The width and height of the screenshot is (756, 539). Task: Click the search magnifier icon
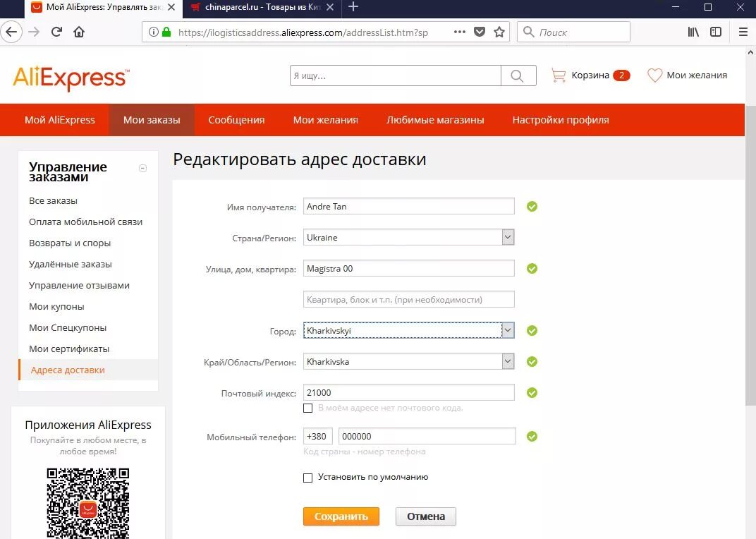tap(518, 75)
